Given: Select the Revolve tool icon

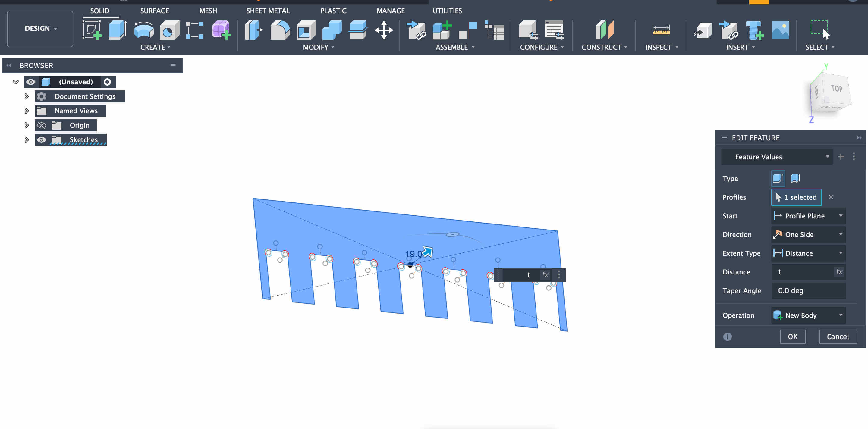Looking at the screenshot, I should (143, 30).
